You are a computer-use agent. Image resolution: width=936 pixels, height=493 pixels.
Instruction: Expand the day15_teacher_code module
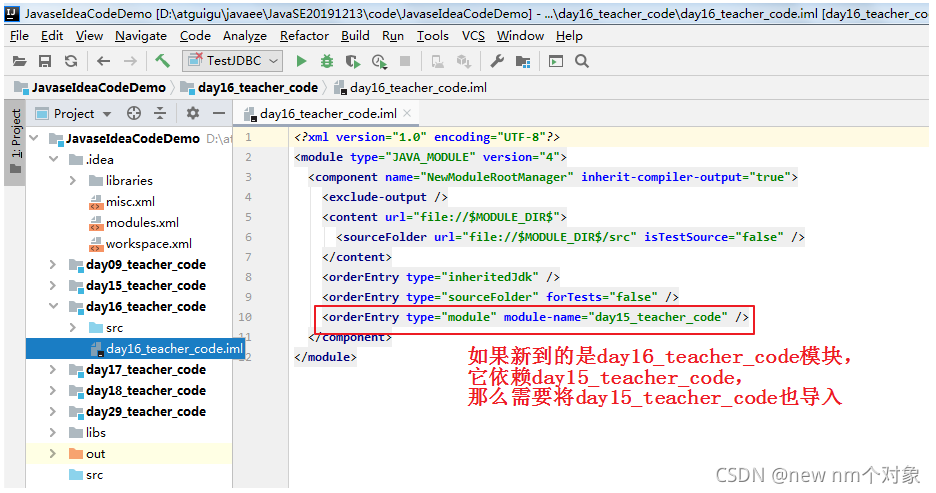(53, 285)
